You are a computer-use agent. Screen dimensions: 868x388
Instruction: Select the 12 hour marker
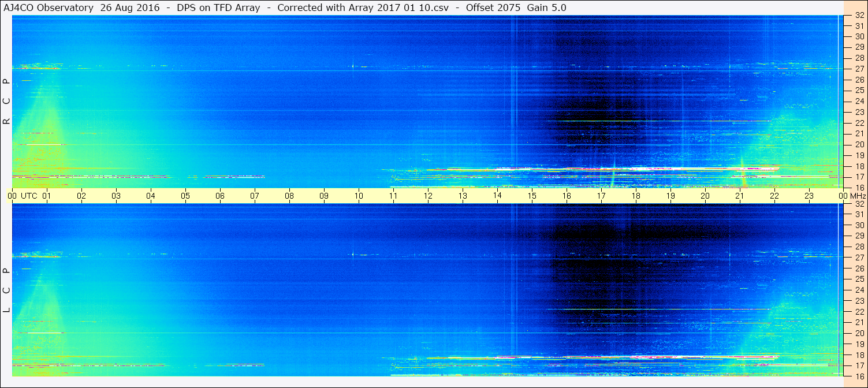[428, 196]
